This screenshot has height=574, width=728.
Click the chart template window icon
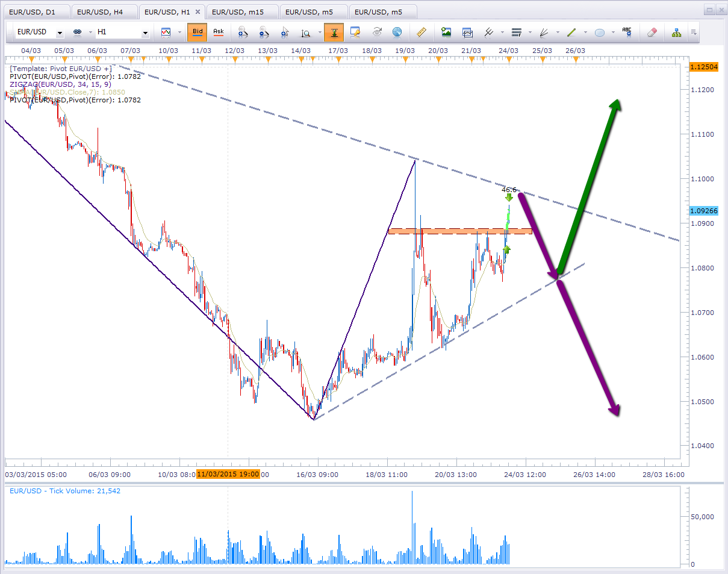point(467,33)
